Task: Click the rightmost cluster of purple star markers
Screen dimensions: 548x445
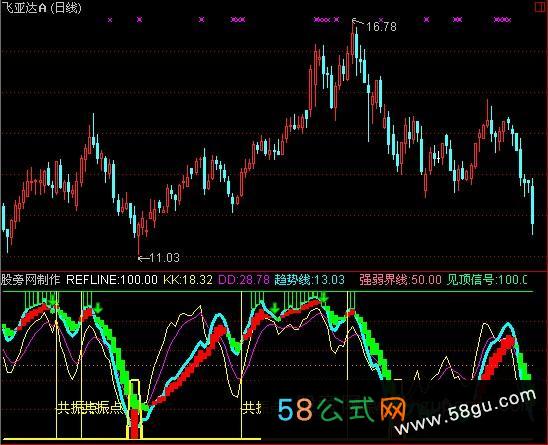Action: click(502, 20)
